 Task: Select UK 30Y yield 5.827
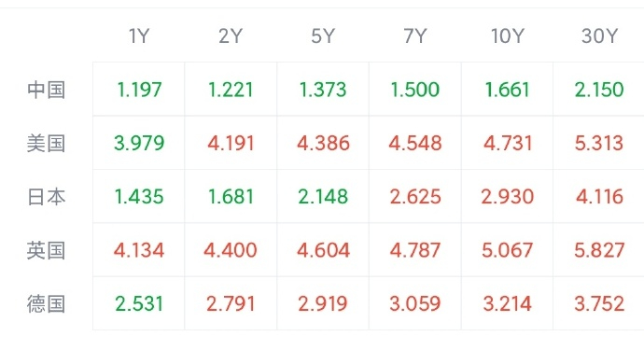[x=599, y=250]
